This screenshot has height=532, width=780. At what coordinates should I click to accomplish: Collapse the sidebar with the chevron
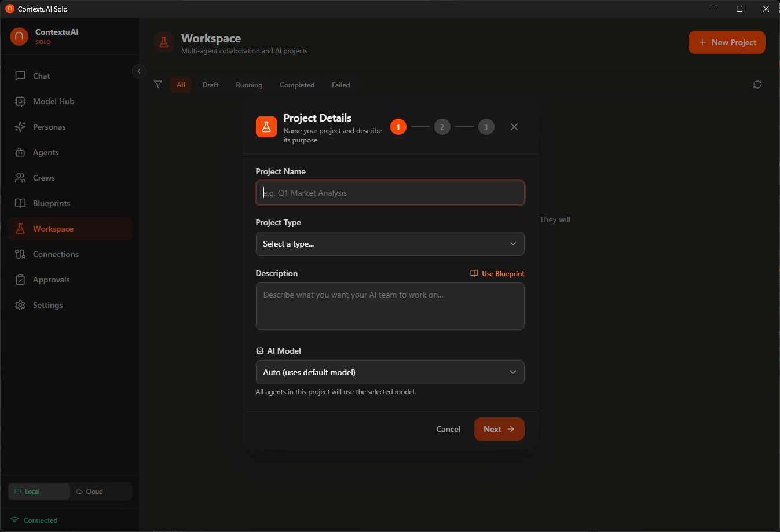(x=138, y=71)
